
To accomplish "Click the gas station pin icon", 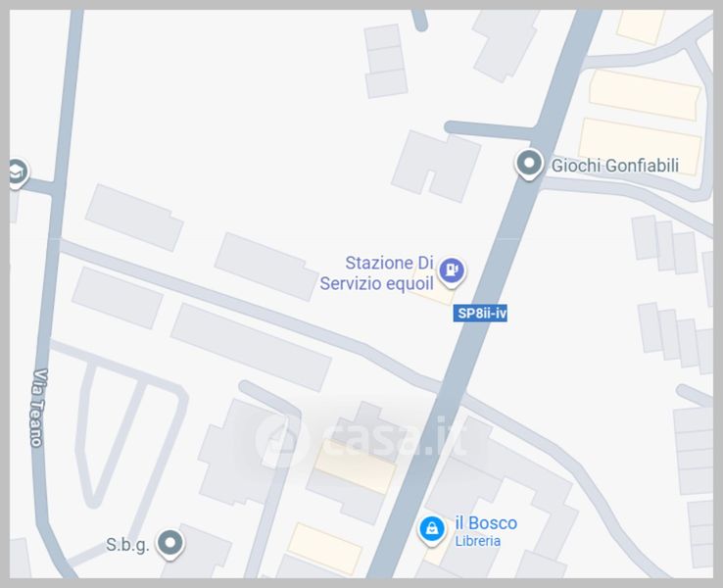I will click(451, 271).
